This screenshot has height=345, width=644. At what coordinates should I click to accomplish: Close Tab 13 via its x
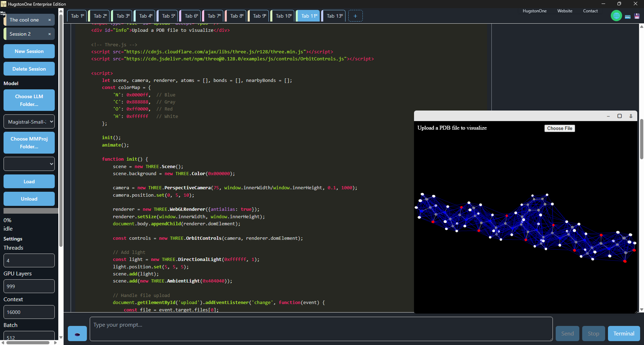[x=342, y=15]
